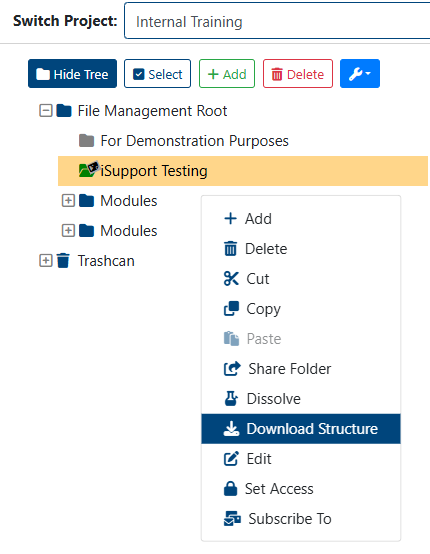Choose Copy in the context menu
430x554 pixels.
point(301,309)
